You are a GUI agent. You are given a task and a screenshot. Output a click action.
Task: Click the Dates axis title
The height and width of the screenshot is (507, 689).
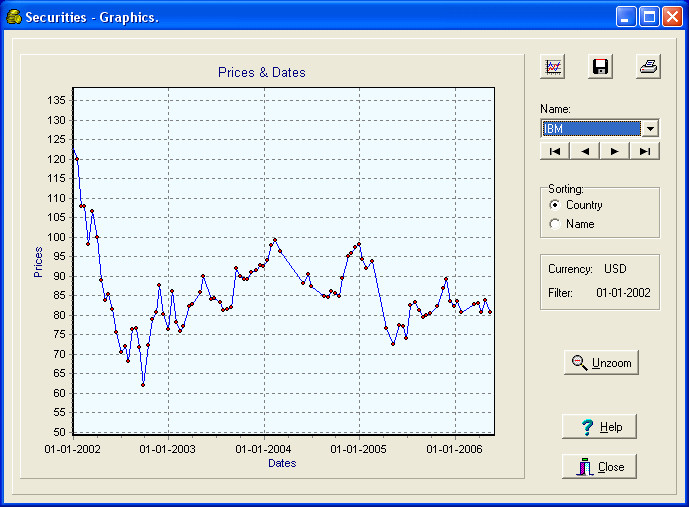pyautogui.click(x=282, y=463)
